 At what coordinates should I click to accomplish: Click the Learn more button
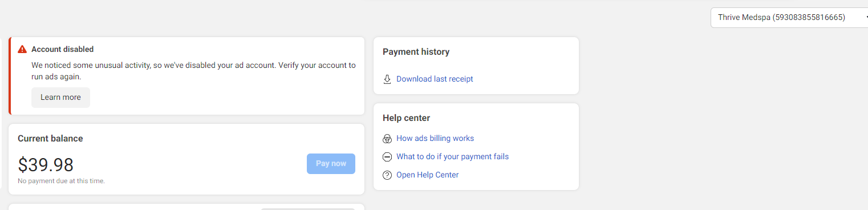click(60, 98)
